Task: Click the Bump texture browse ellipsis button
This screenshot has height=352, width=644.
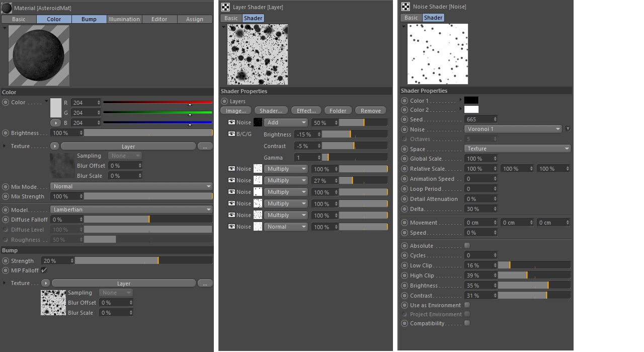Action: [x=205, y=284]
